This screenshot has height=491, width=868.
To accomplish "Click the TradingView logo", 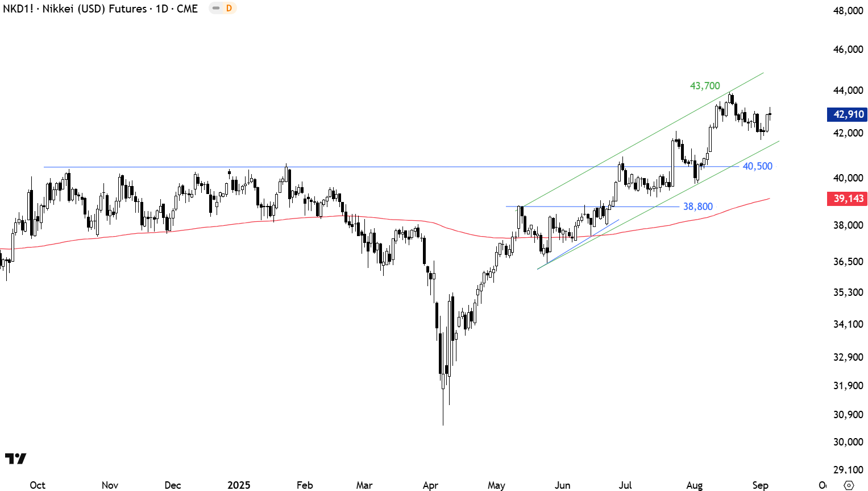I will point(15,459).
